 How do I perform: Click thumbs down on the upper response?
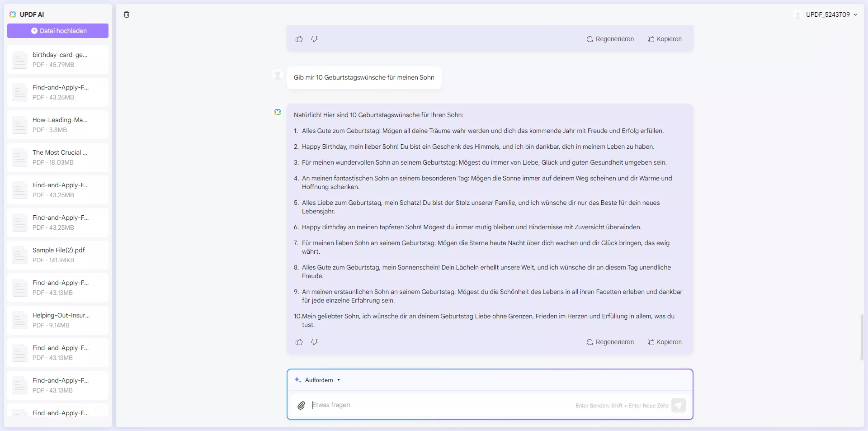(315, 39)
